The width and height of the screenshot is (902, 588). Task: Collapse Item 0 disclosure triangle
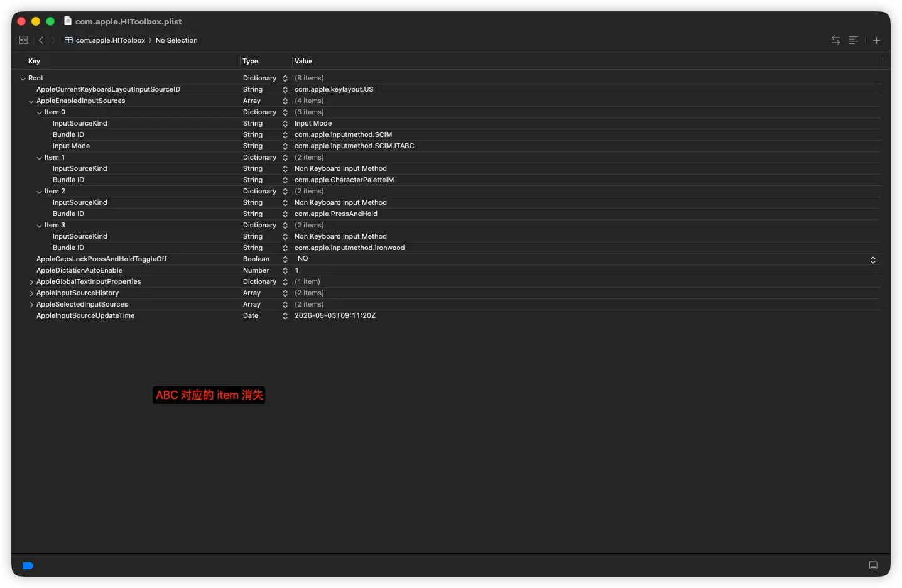(x=40, y=112)
